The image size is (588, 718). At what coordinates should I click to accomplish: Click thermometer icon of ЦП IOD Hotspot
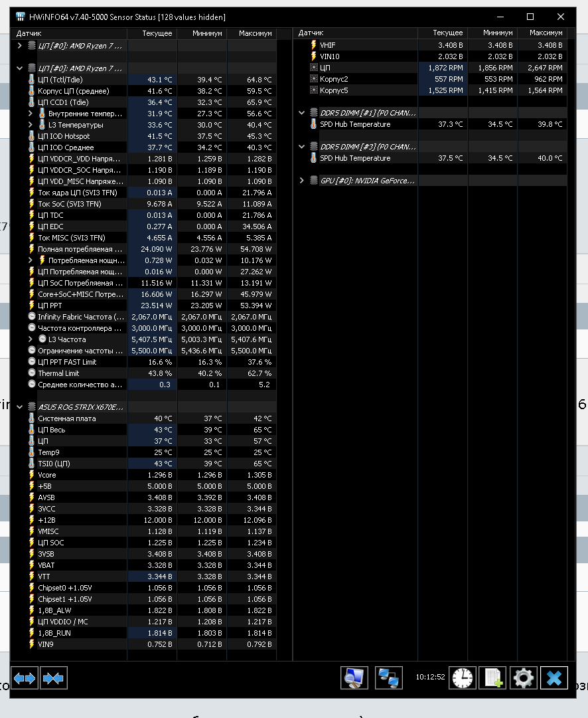coord(31,135)
